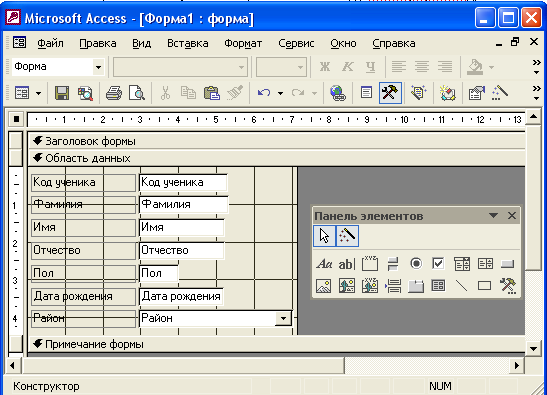Image resolution: width=547 pixels, height=395 pixels.
Task: Select the Text Box (ab|) control tool
Action: (347, 264)
